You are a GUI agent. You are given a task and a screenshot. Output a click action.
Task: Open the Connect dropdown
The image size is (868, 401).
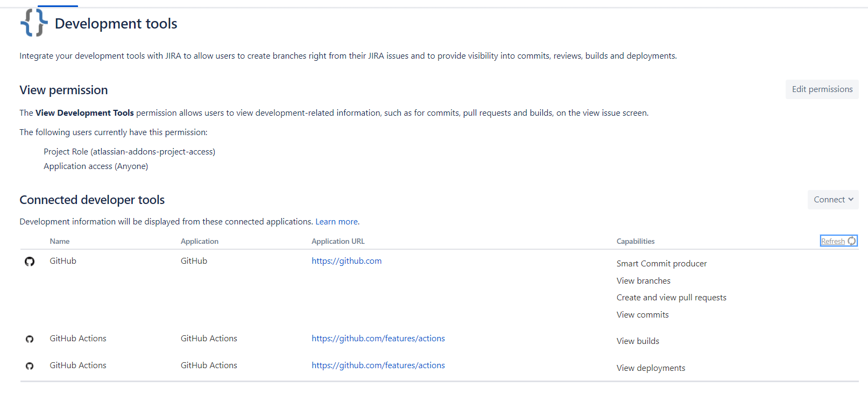pyautogui.click(x=833, y=200)
